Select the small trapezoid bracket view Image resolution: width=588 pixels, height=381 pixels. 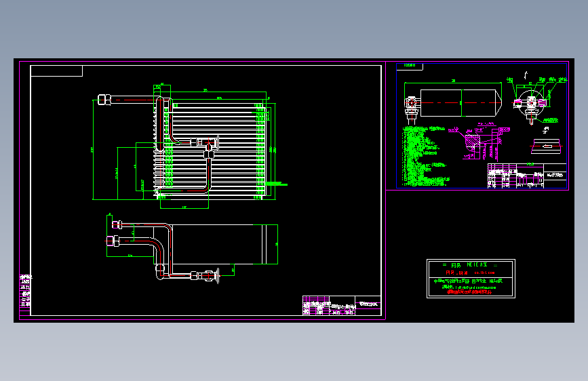tap(547, 146)
